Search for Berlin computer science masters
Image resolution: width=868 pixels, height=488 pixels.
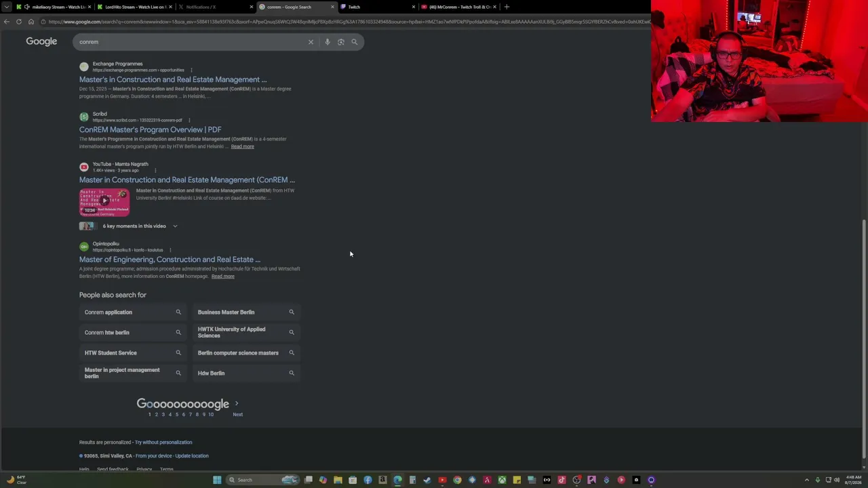coord(245,353)
